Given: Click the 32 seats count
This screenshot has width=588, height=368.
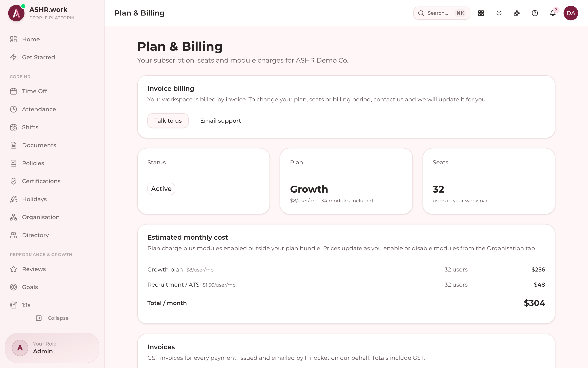Looking at the screenshot, I should pos(438,189).
